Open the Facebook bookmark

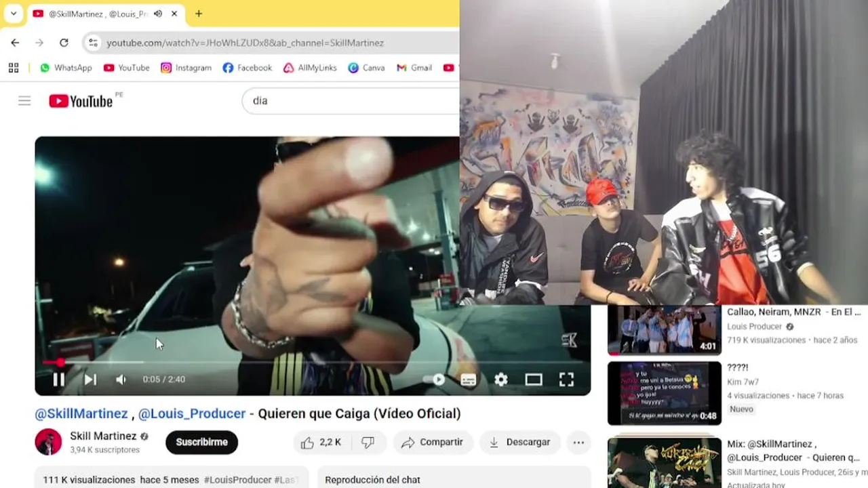(x=247, y=68)
